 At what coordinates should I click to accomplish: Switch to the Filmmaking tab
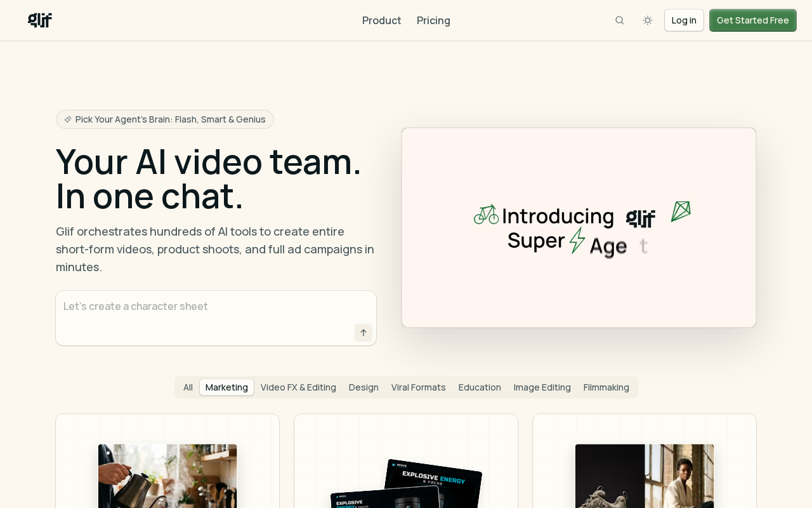[606, 387]
